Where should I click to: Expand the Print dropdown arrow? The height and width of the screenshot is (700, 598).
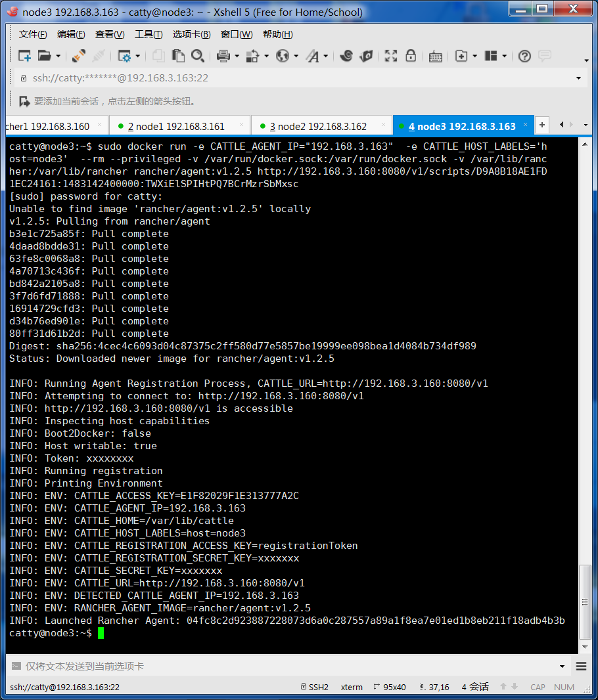(237, 56)
